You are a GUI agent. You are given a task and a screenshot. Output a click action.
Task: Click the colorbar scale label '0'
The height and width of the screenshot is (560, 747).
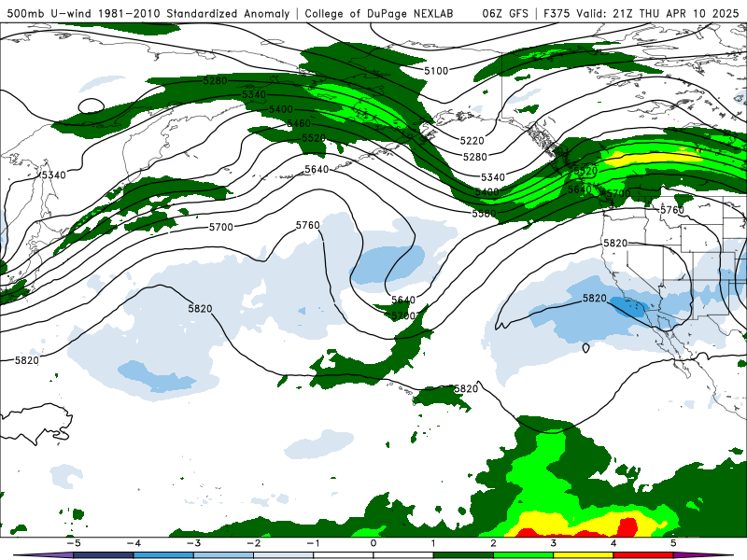tap(373, 543)
